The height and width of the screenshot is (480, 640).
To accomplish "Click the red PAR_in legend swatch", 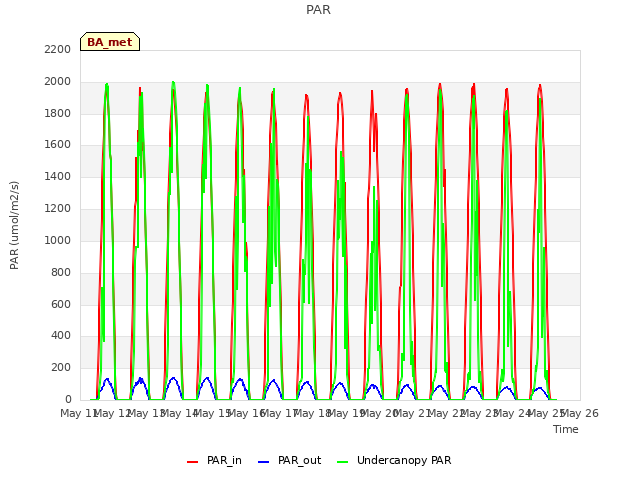I will tap(192, 462).
